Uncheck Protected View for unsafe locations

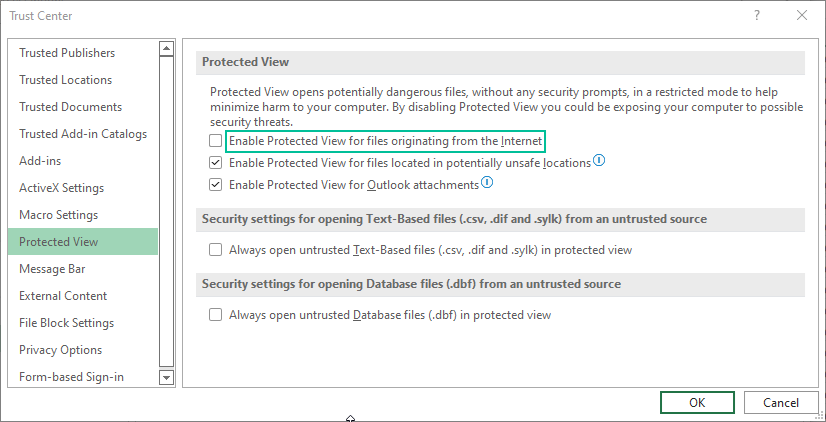(x=215, y=162)
